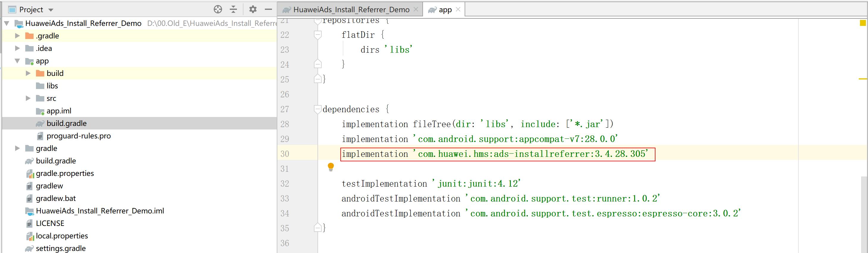Select settings.gradle file in tree
The image size is (868, 253).
[x=61, y=248]
